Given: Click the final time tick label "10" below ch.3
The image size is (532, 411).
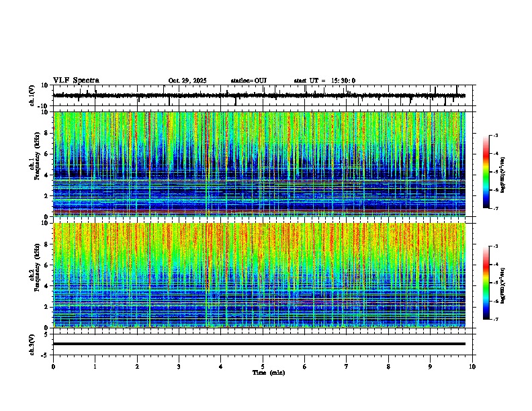Looking at the screenshot, I should [472, 367].
